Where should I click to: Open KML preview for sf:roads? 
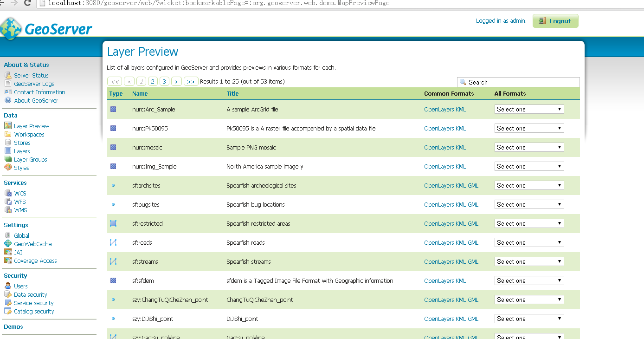(461, 242)
